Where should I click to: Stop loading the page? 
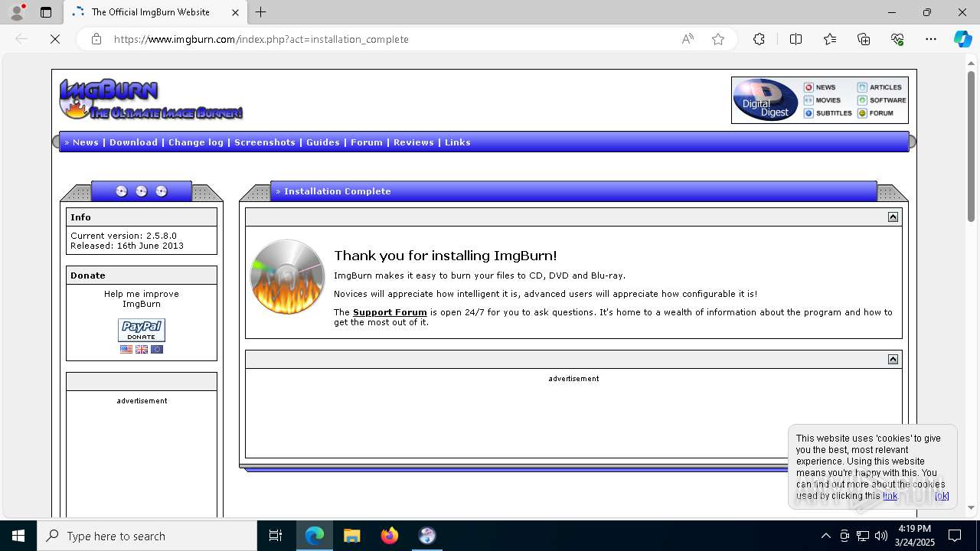click(x=55, y=39)
